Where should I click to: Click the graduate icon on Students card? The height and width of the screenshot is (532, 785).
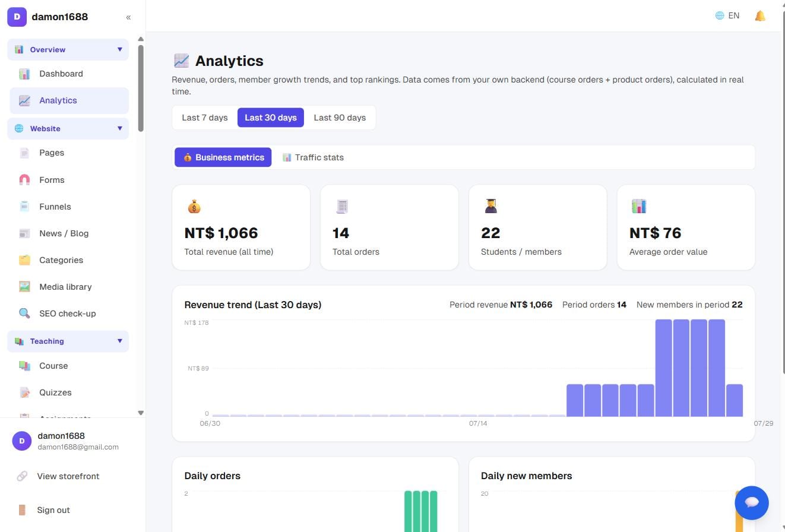[490, 207]
